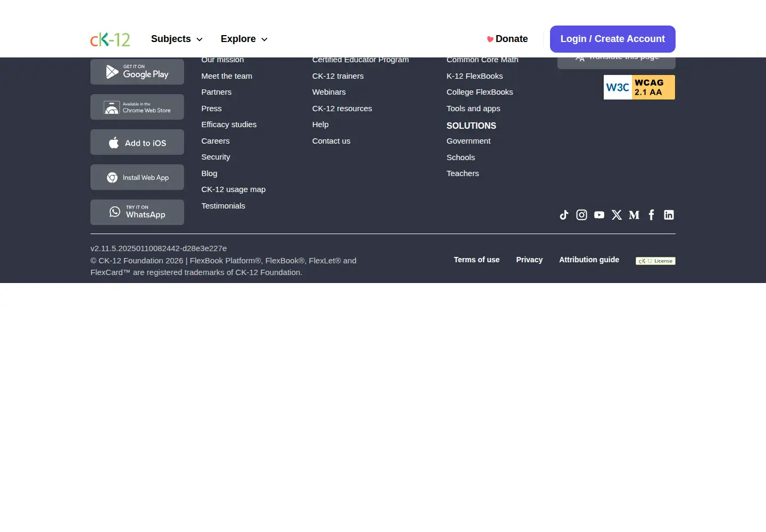Image resolution: width=766 pixels, height=532 pixels.
Task: Open CK-12 trainers link
Action: tap(338, 76)
